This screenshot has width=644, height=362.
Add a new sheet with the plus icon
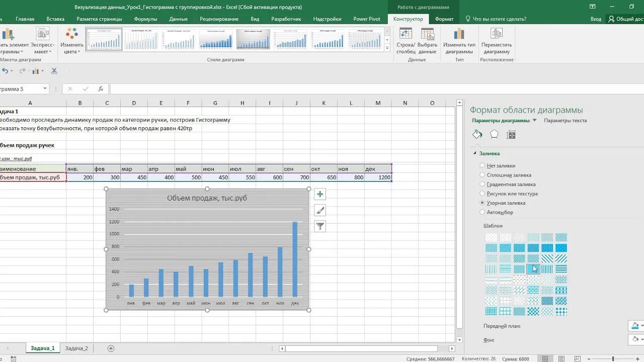[111, 348]
